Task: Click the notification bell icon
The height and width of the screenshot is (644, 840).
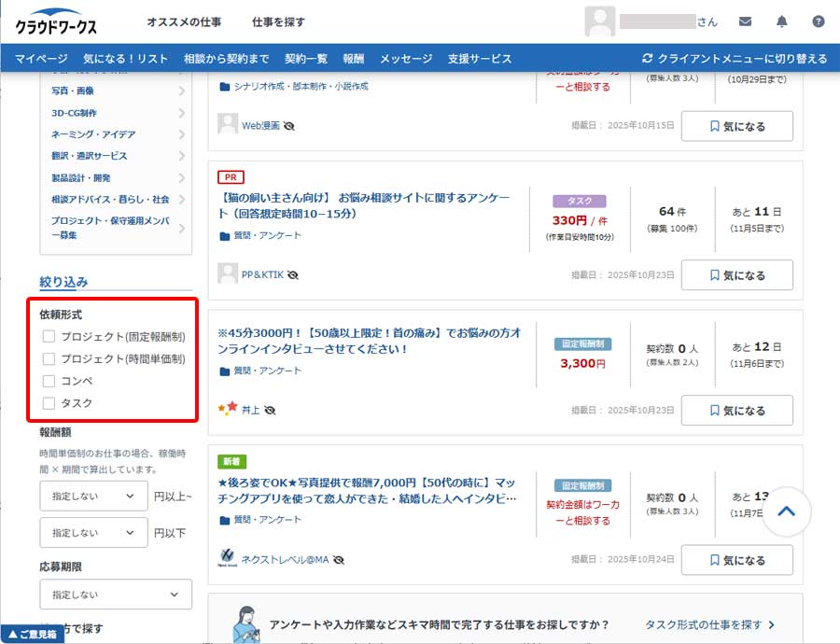Action: click(782, 21)
